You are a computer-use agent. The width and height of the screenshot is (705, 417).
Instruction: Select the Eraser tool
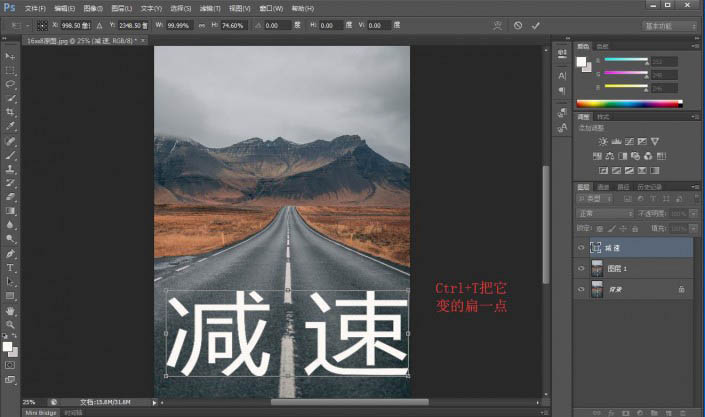[x=10, y=197]
